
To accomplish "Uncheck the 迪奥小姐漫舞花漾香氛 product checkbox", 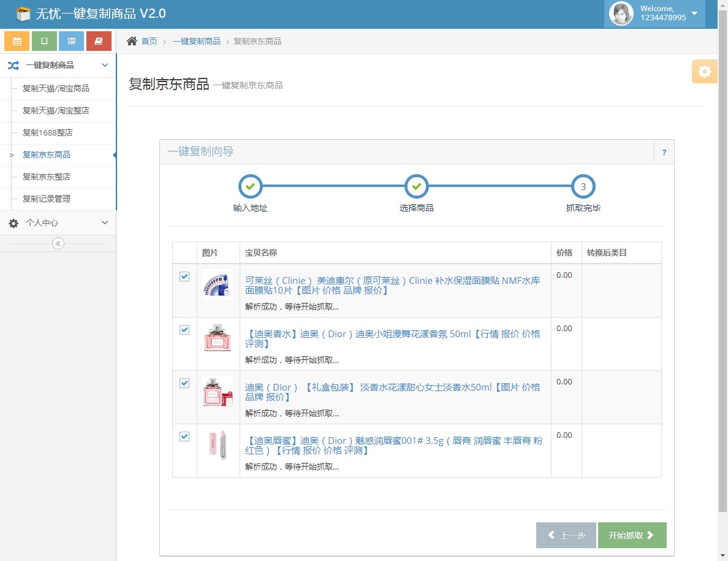I will [184, 330].
